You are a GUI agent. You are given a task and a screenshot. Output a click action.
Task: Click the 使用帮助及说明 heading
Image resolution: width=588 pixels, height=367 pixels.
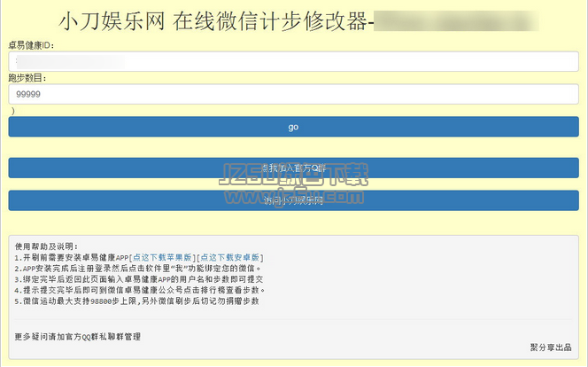(x=46, y=246)
